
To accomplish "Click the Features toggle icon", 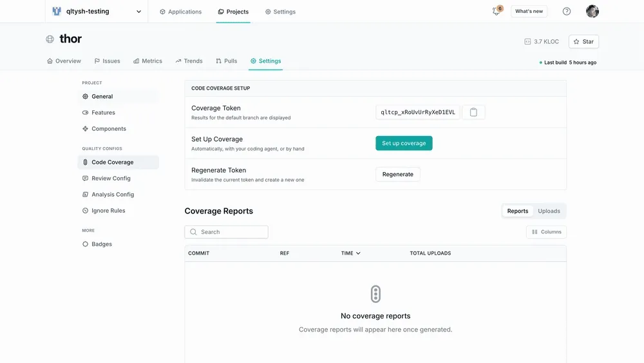I will point(85,112).
